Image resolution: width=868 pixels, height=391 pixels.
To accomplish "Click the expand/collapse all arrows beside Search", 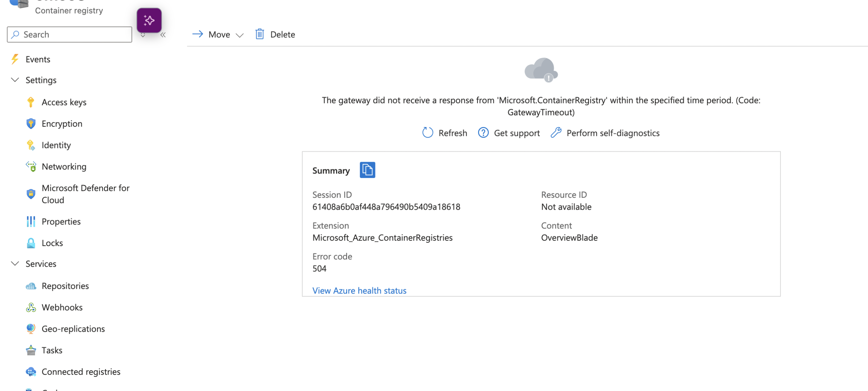I will 143,35.
